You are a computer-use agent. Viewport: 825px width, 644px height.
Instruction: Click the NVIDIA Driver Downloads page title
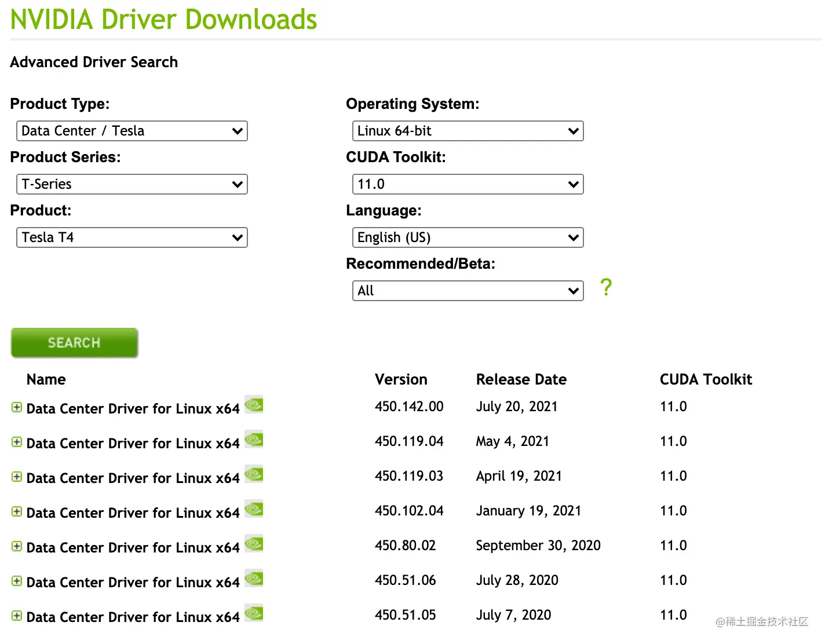(x=164, y=19)
